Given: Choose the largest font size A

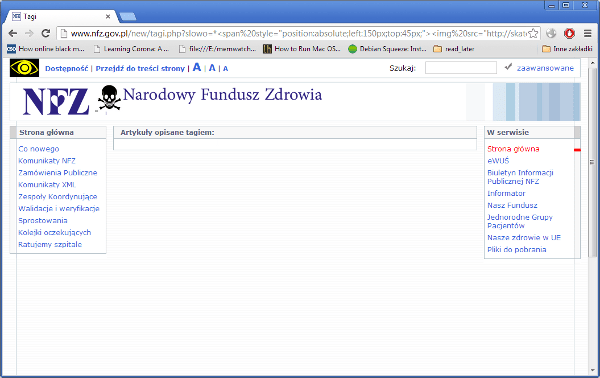Looking at the screenshot, I should (x=197, y=67).
